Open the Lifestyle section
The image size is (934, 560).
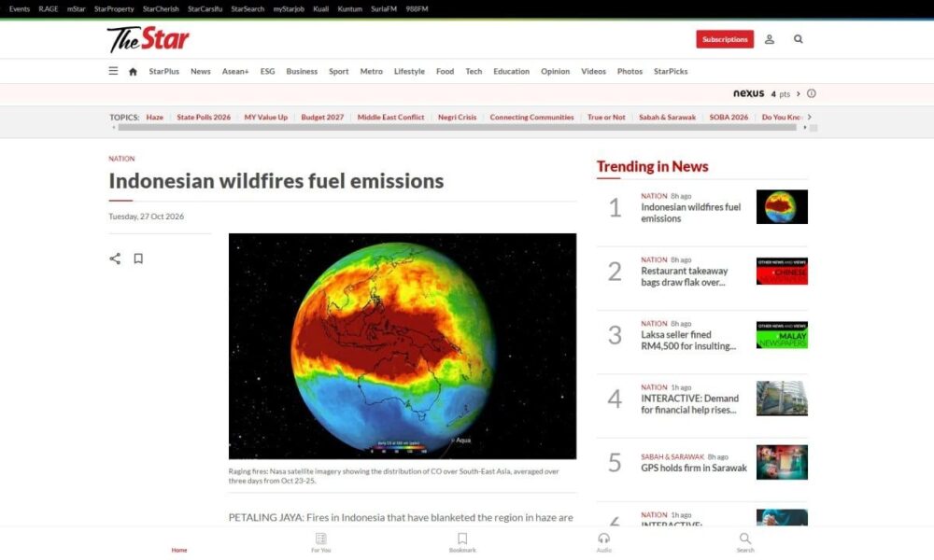[x=409, y=72]
